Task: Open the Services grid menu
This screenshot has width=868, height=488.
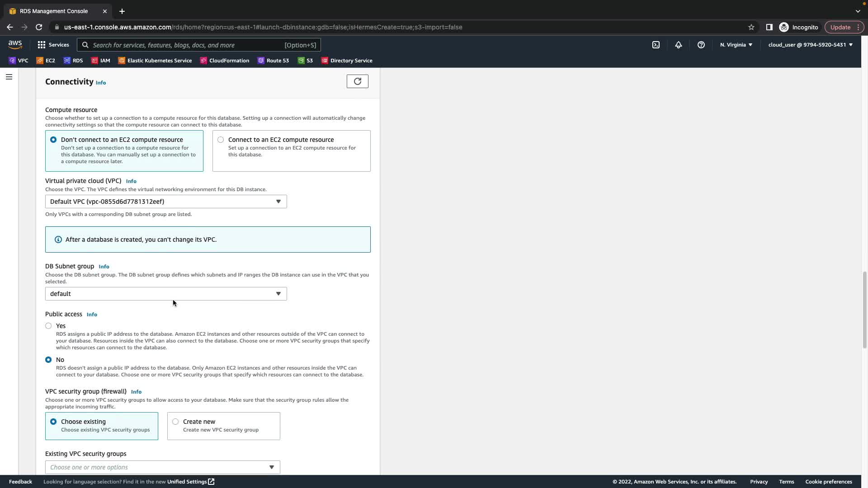Action: coord(53,45)
